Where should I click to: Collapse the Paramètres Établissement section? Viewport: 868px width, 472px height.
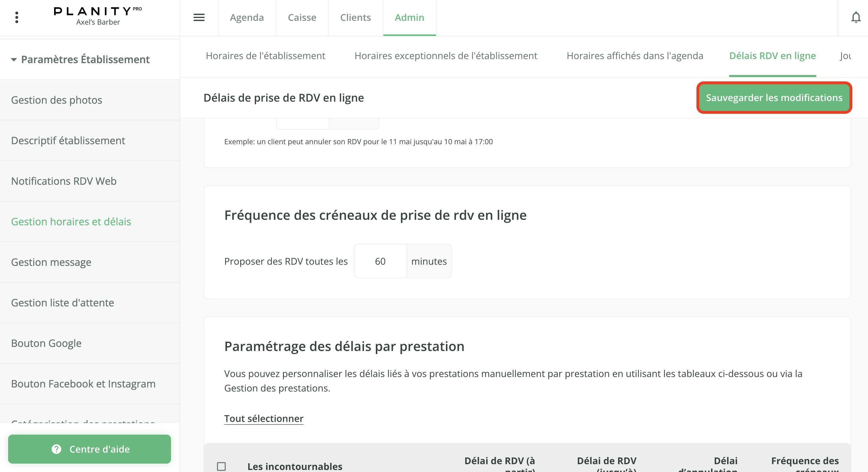(14, 60)
